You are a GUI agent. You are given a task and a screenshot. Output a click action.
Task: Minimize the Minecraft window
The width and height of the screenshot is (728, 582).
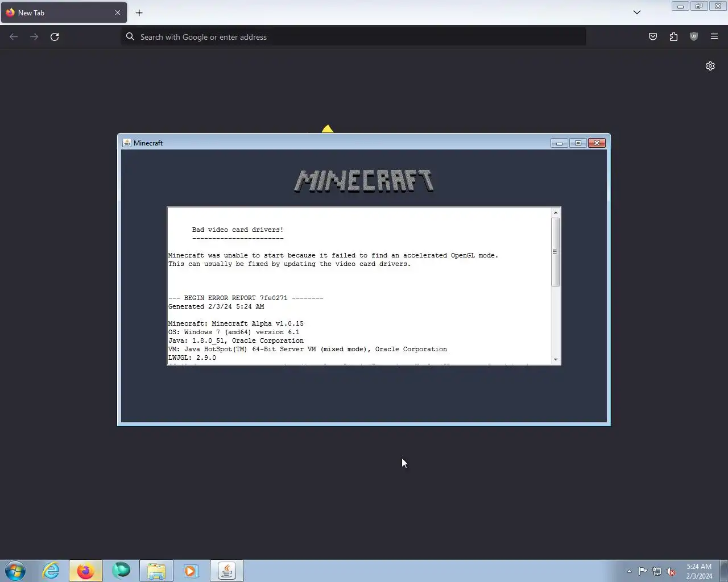click(x=559, y=143)
